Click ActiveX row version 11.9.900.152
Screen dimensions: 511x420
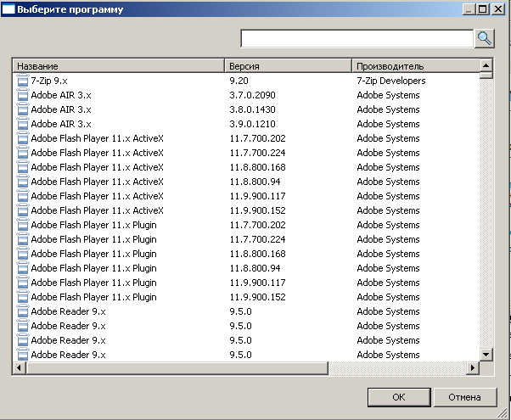click(x=257, y=210)
